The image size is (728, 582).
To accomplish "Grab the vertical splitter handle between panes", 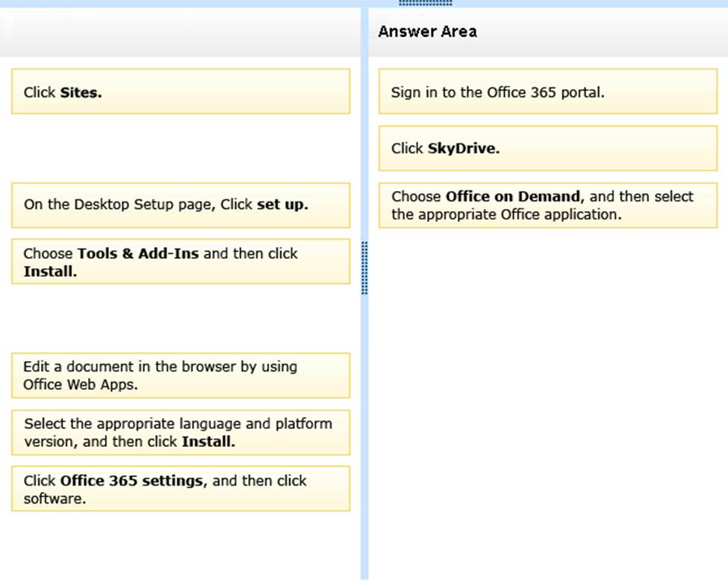I will point(364,268).
